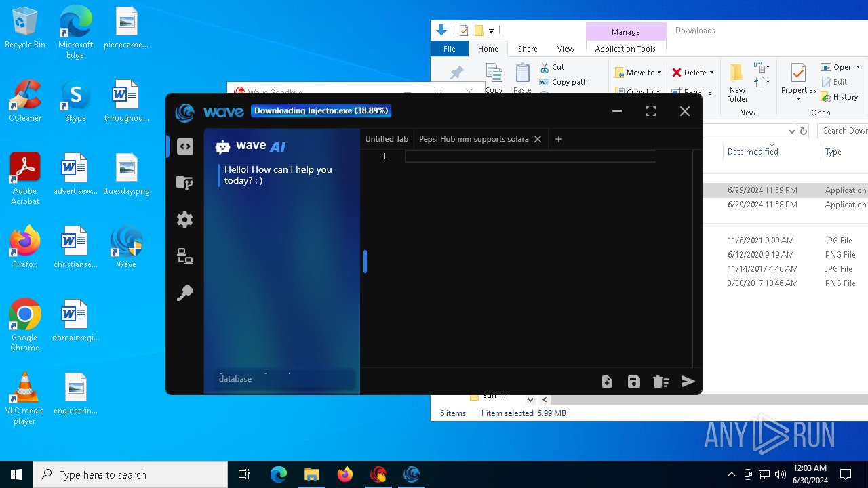
Task: Expand the Delete dropdown arrow
Action: point(711,73)
